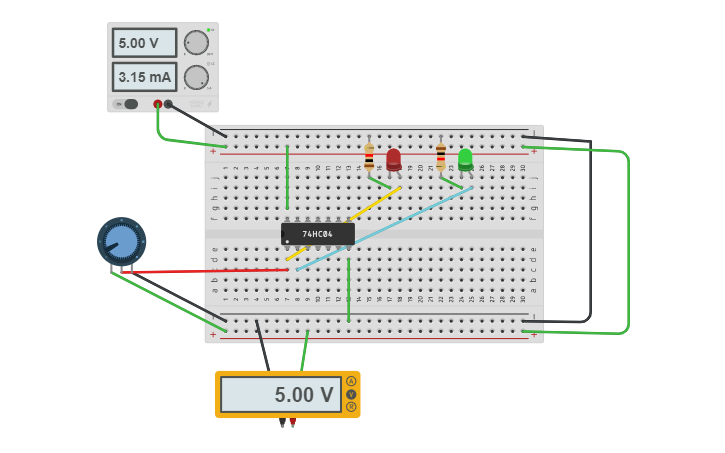This screenshot has width=725, height=453.
Task: Select the red wire from the potentiometer
Action: [x=205, y=271]
